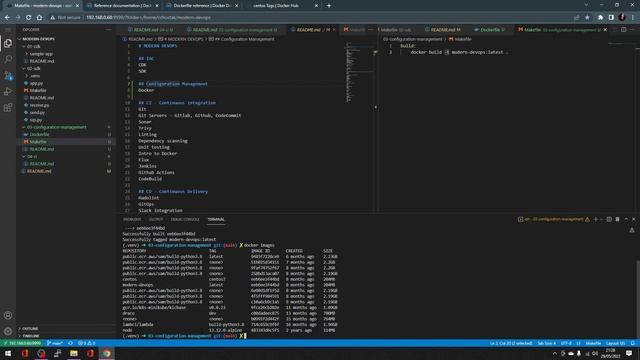The height and width of the screenshot is (360, 640).
Task: Switch to the Output panel tab
Action: [156, 220]
